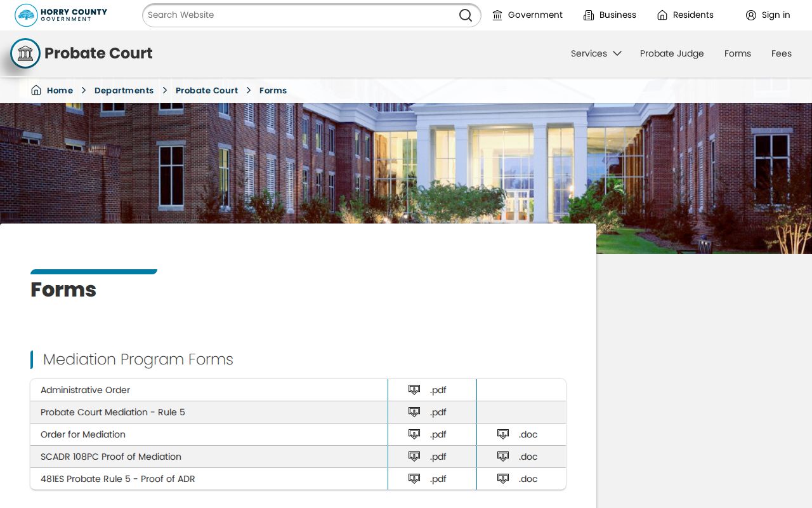Download Order for Mediation pdf icon

[414, 434]
